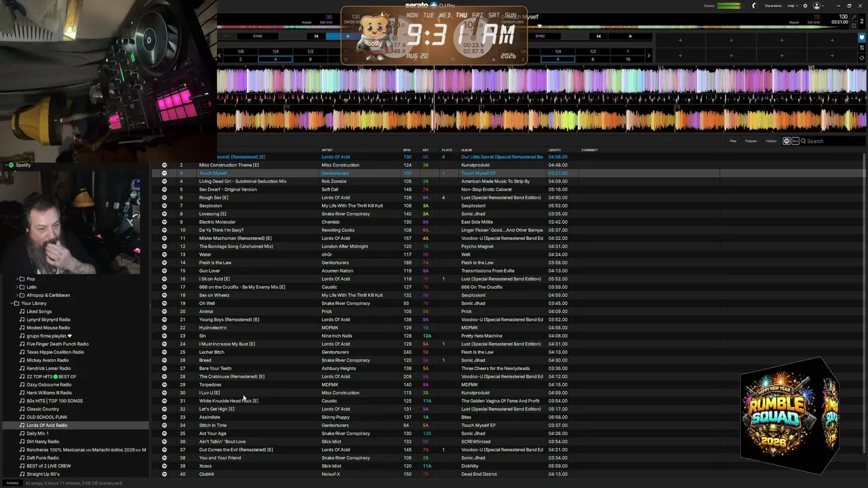
Task: Expand the Latin folder
Action: point(16,287)
